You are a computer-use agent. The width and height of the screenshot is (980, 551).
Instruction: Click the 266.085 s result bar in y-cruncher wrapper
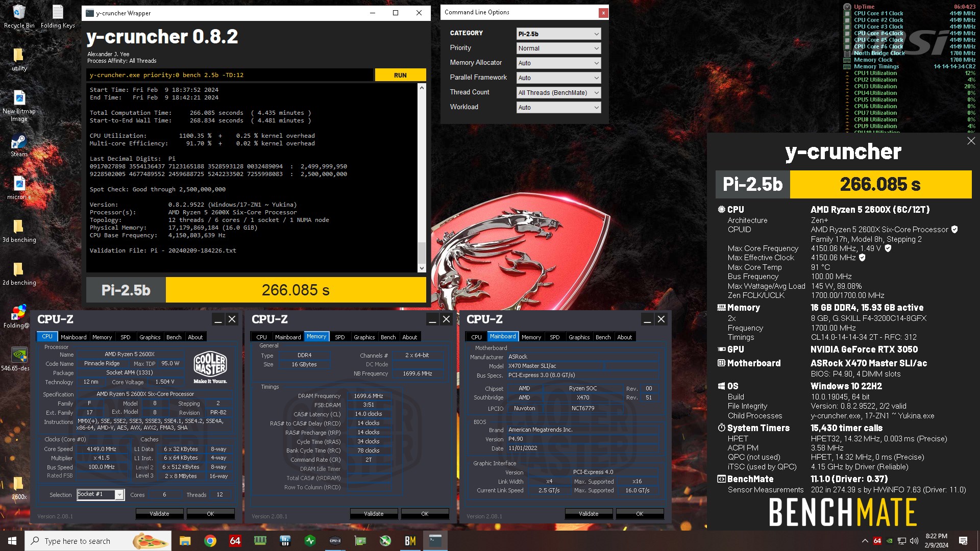(x=296, y=290)
